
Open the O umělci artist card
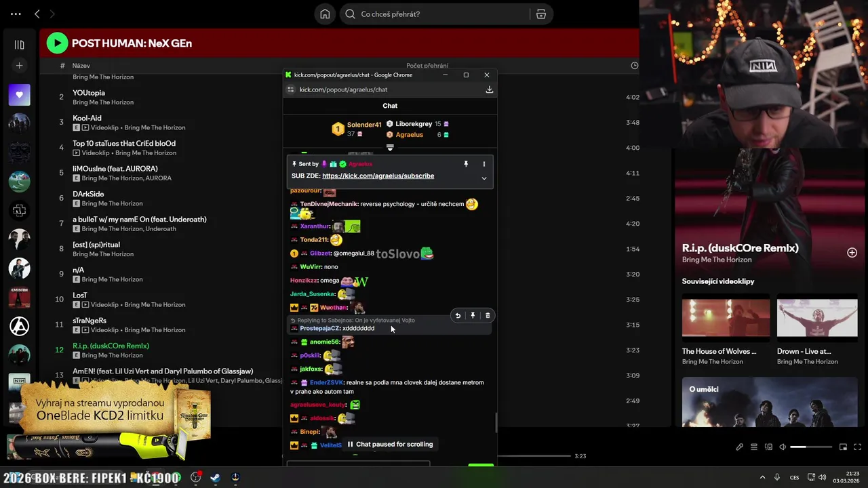[x=769, y=401]
